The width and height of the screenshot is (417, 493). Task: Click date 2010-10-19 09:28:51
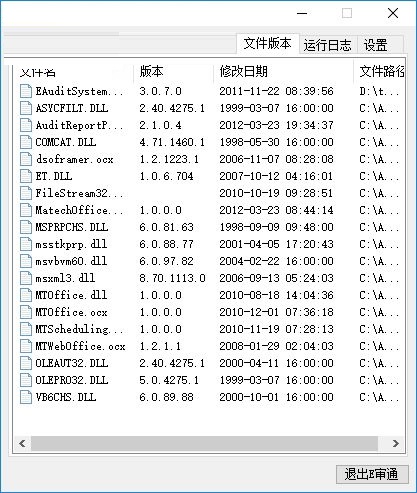(276, 193)
